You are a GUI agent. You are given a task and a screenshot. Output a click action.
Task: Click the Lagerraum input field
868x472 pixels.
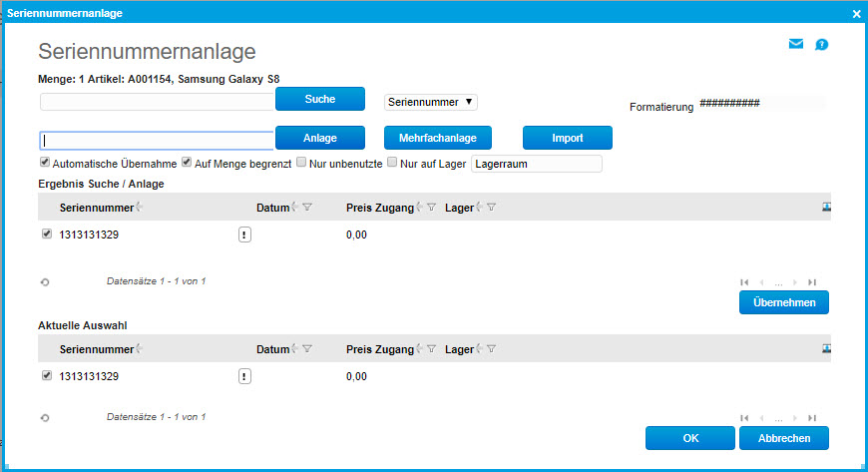[x=537, y=163]
